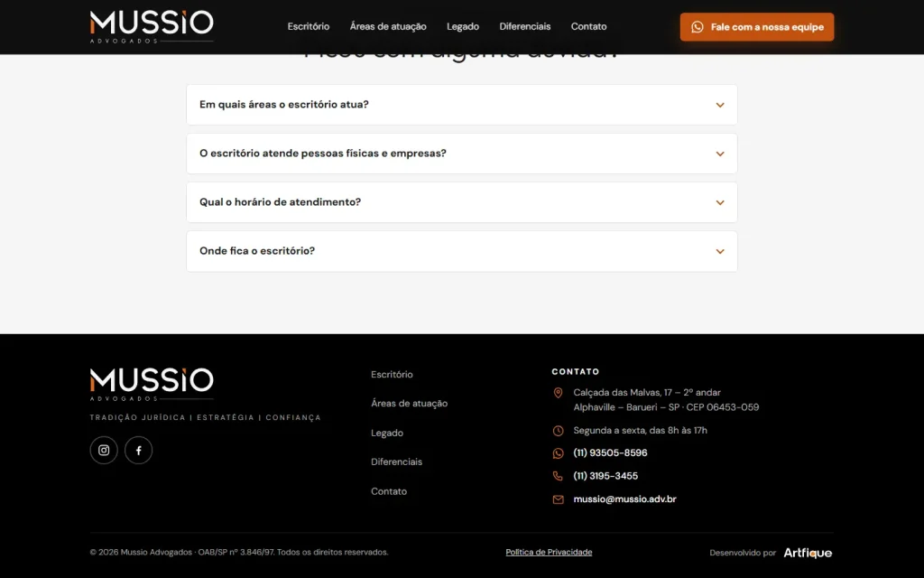The width and height of the screenshot is (924, 578).
Task: Expand chevron for 'pessoas físicas e empresas' question
Action: (x=720, y=154)
